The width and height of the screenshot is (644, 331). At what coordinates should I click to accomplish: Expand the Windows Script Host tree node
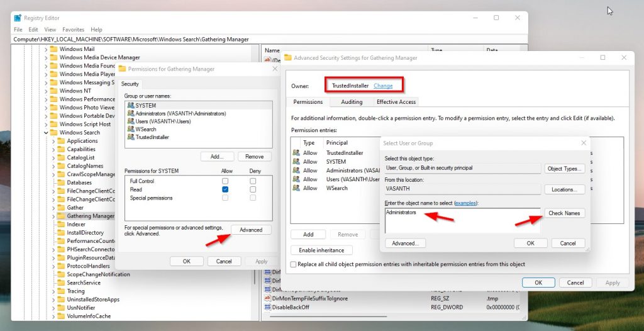pos(45,124)
